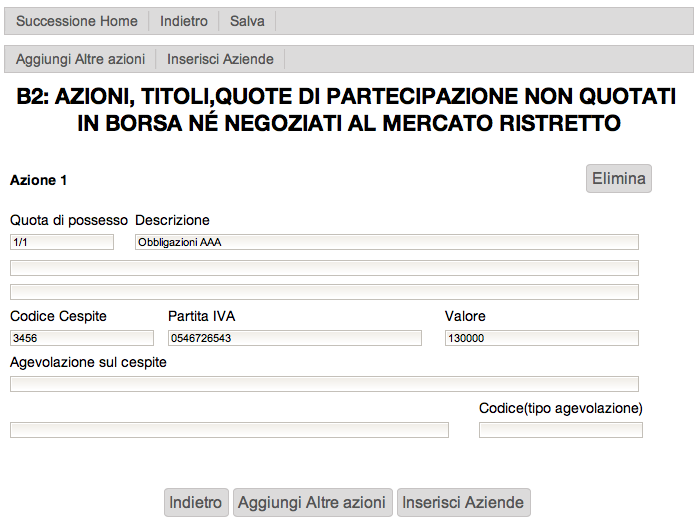The height and width of the screenshot is (524, 696).
Task: Select Aggiungi Altre azioni in the submenu bar
Action: [80, 59]
